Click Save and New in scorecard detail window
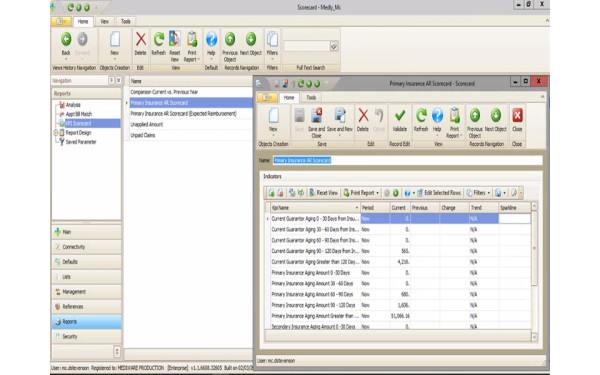Image resolution: width=600 pixels, height=375 pixels. click(339, 122)
